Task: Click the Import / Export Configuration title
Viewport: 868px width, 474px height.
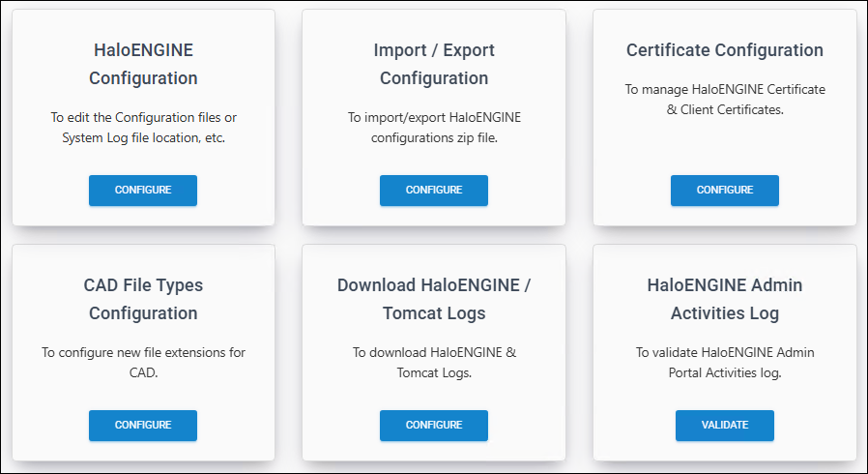Action: tap(433, 64)
